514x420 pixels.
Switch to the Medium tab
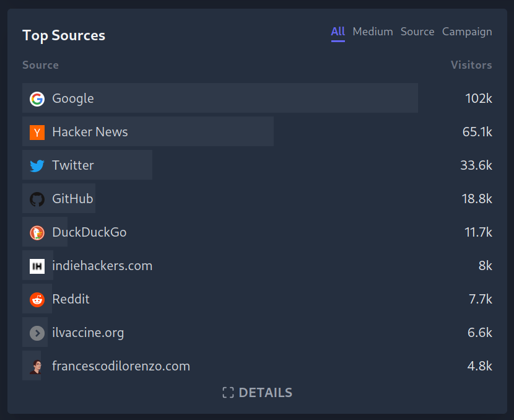click(373, 32)
